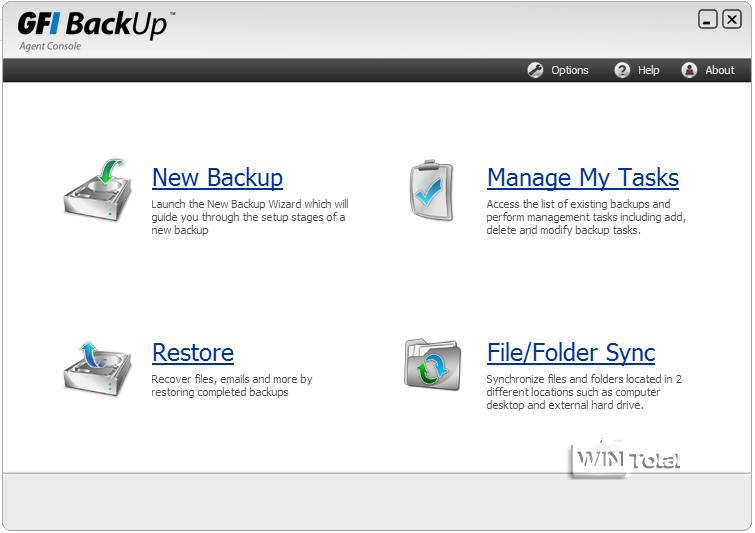Click the File/Folder Sync description text
The image size is (755, 533).
tap(584, 392)
